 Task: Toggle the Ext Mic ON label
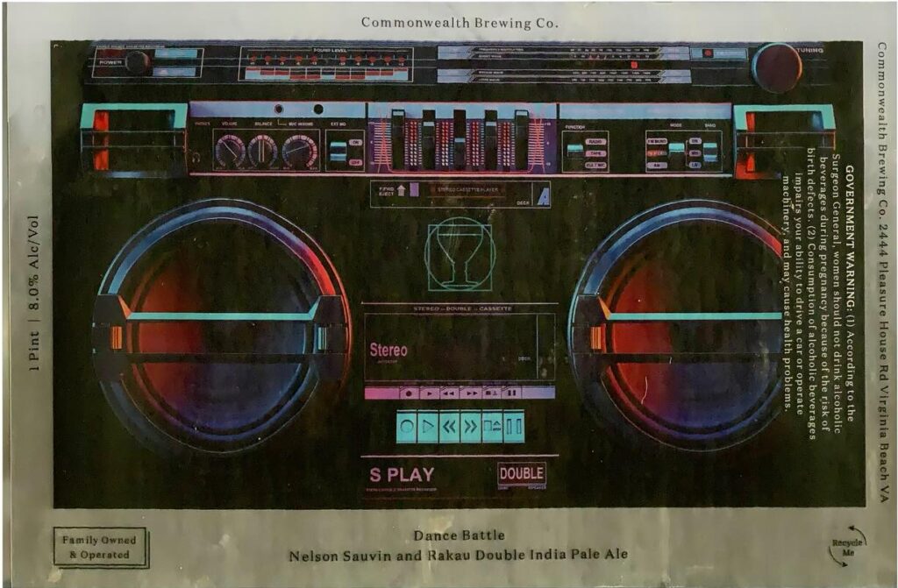[355, 142]
